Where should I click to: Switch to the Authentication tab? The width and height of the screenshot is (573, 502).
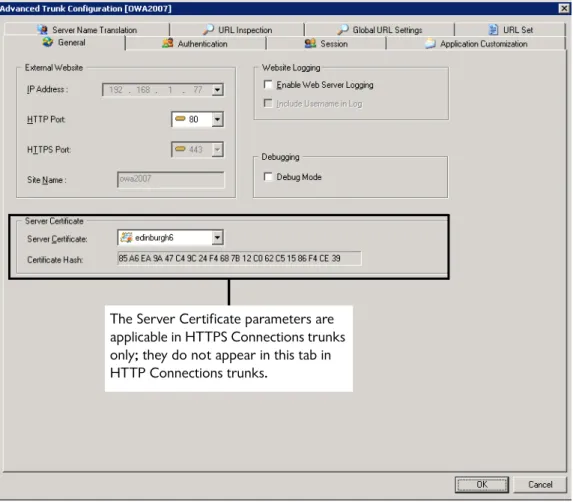196,43
